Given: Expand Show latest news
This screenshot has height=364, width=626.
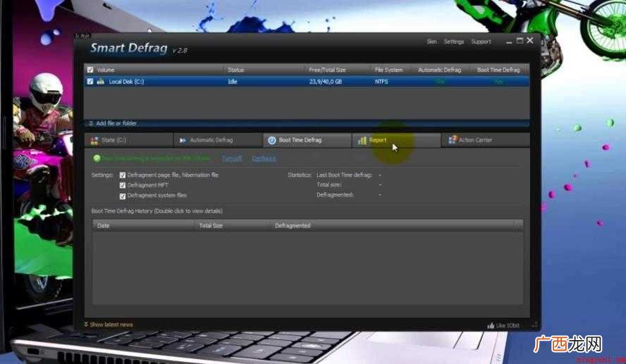Looking at the screenshot, I should coord(111,325).
